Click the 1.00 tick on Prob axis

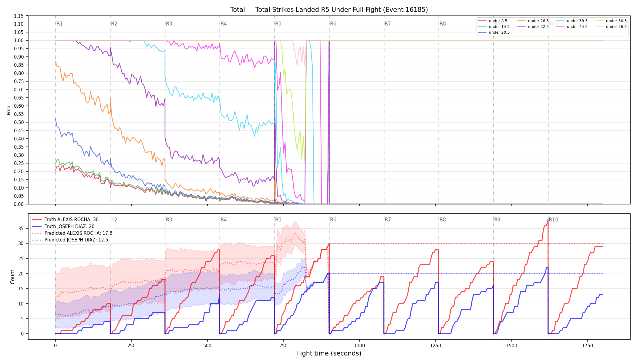(x=19, y=40)
